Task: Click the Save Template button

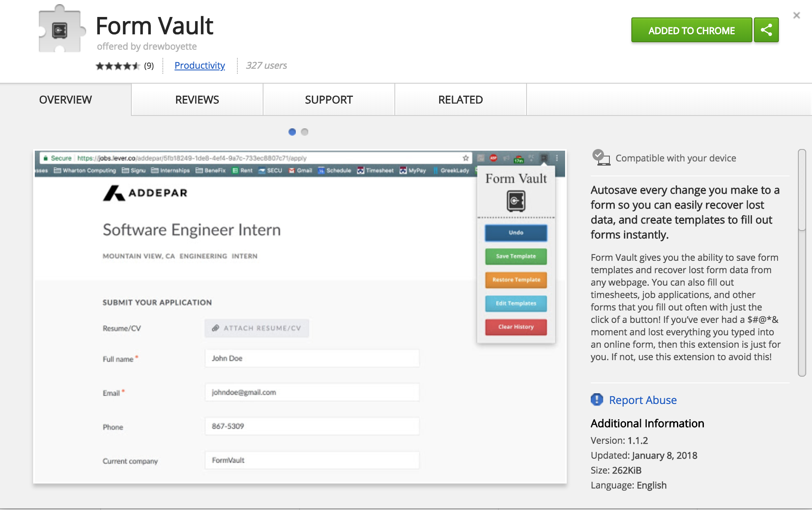Action: click(516, 256)
